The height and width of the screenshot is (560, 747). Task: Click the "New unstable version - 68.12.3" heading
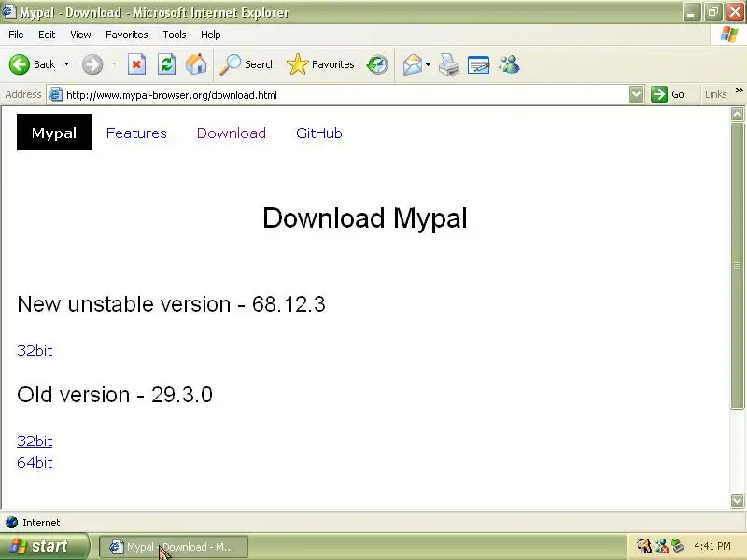pos(171,304)
